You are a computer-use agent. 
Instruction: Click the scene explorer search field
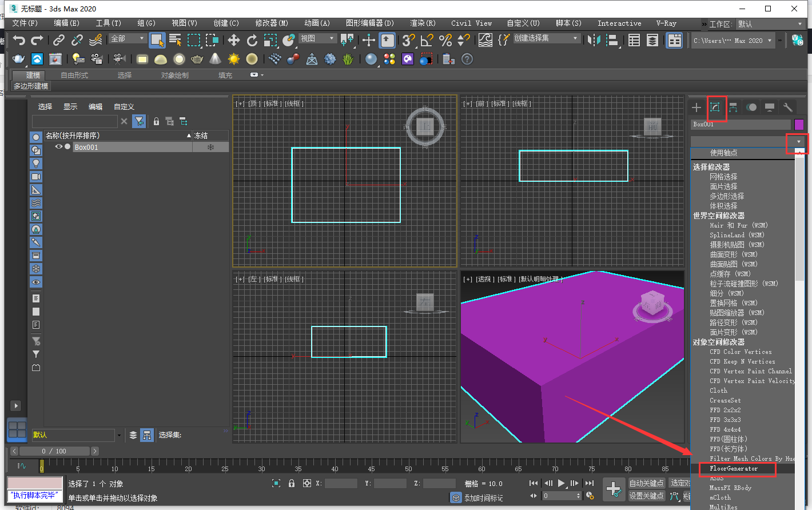click(75, 121)
